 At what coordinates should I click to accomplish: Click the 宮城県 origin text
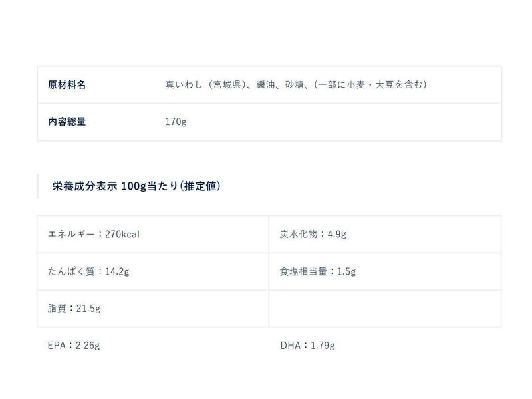pos(227,85)
